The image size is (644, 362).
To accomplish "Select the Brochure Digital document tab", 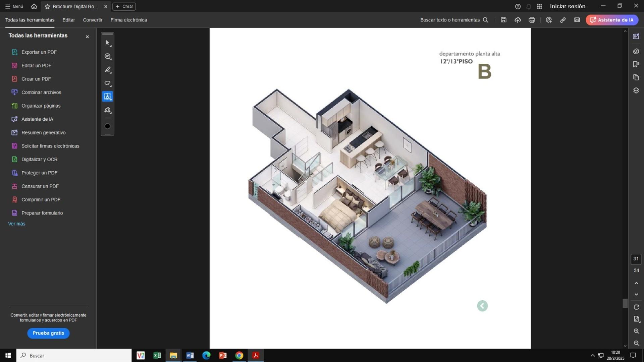I will coord(75,6).
